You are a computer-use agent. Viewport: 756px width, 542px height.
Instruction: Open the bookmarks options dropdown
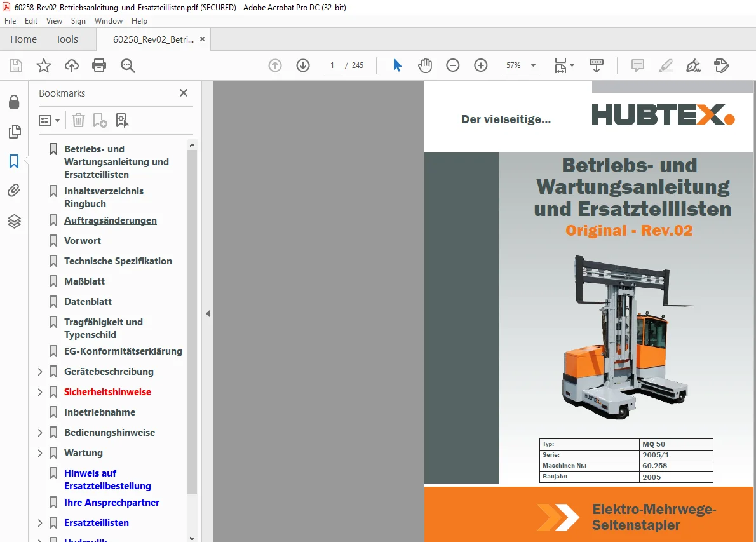point(49,120)
